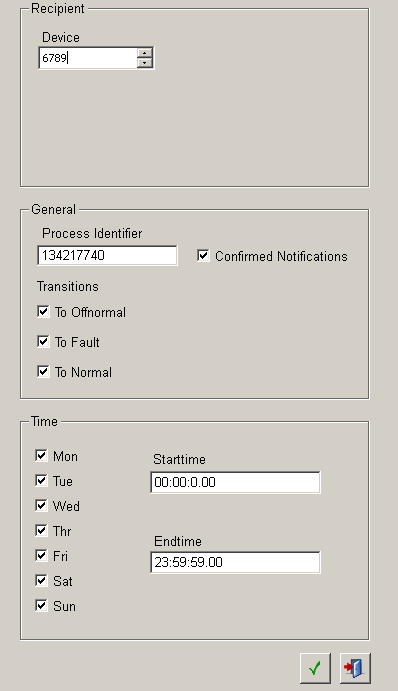Image resolution: width=398 pixels, height=691 pixels.
Task: Increment the Device spinner up arrow
Action: pos(145,53)
